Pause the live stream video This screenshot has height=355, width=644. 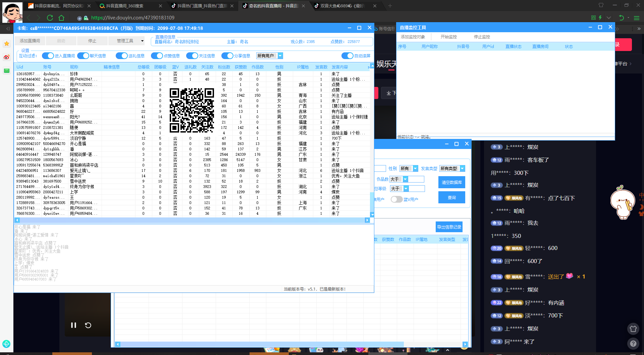73,325
